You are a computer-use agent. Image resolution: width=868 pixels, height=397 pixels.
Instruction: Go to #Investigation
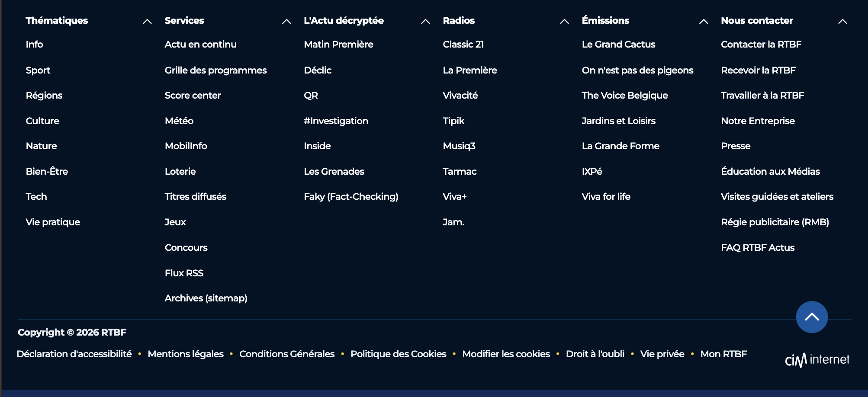(x=336, y=121)
